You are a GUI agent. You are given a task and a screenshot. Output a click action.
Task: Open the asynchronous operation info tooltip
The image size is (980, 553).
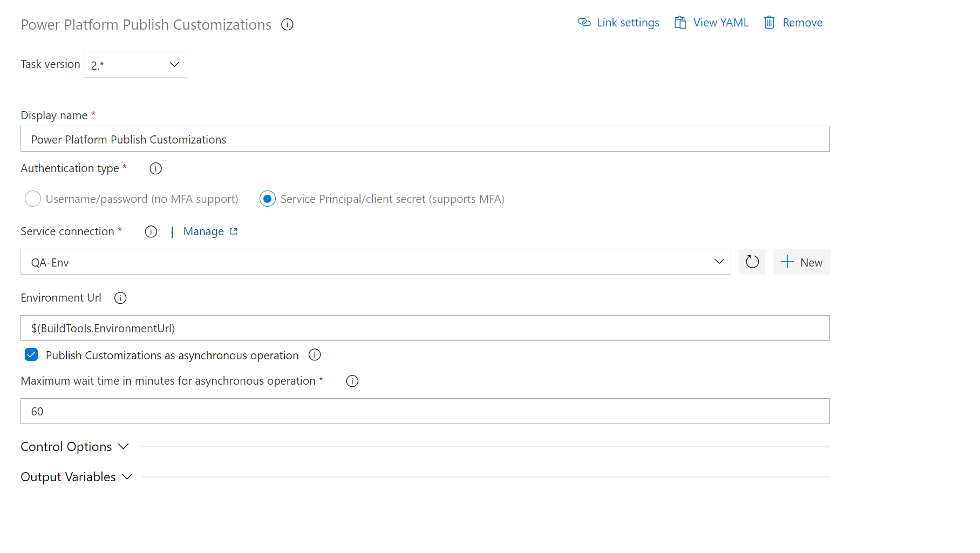pyautogui.click(x=315, y=355)
